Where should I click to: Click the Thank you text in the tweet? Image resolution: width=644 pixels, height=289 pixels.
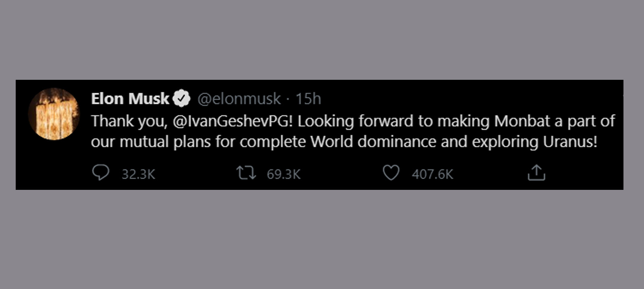[129, 121]
